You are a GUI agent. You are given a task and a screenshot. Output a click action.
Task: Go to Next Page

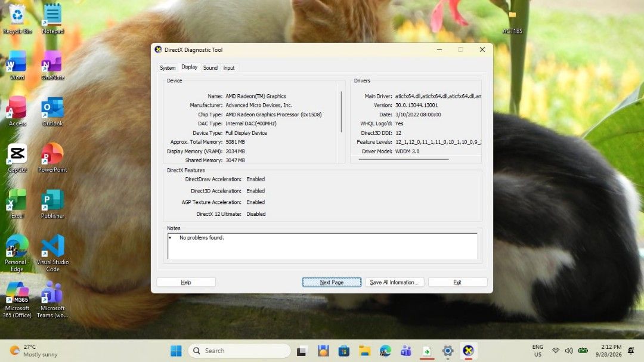pos(332,282)
